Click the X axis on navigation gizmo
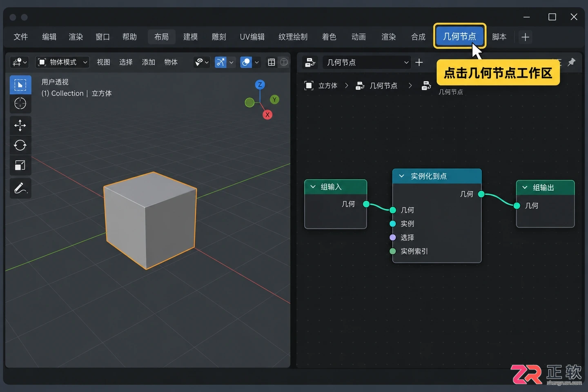Image resolution: width=588 pixels, height=392 pixels. [x=267, y=115]
